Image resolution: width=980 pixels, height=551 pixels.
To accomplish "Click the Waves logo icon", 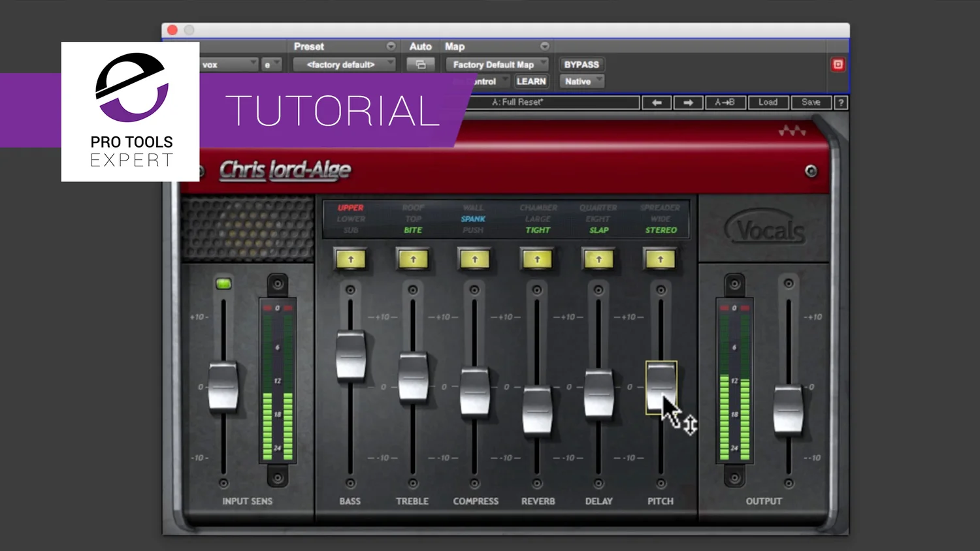I will pyautogui.click(x=792, y=131).
